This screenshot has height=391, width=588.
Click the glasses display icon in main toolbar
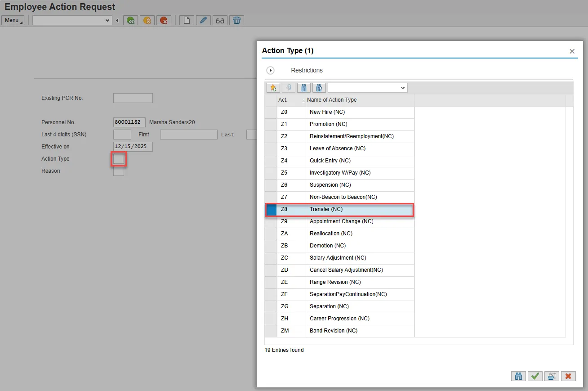[220, 20]
